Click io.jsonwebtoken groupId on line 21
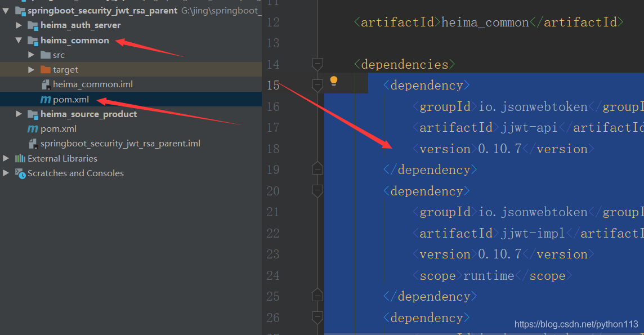Image resolution: width=644 pixels, height=335 pixels. coord(533,212)
